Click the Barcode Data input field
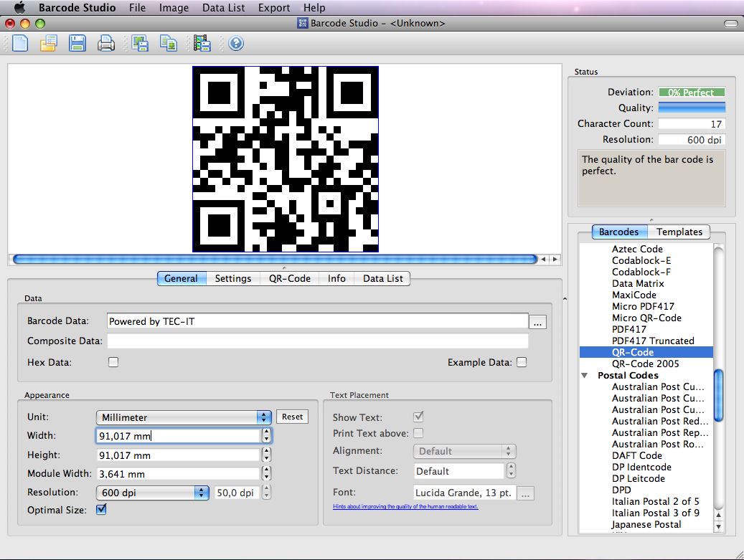This screenshot has height=560, width=744. pos(317,321)
